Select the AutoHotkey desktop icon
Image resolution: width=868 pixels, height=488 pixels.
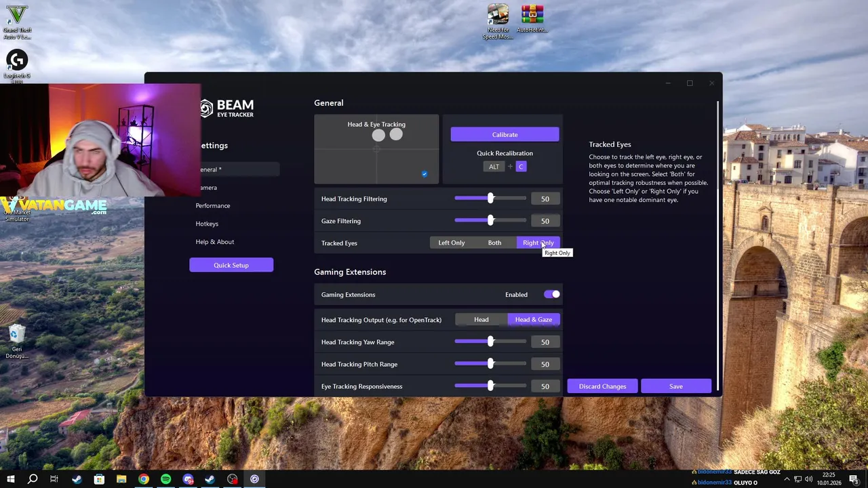coord(532,19)
